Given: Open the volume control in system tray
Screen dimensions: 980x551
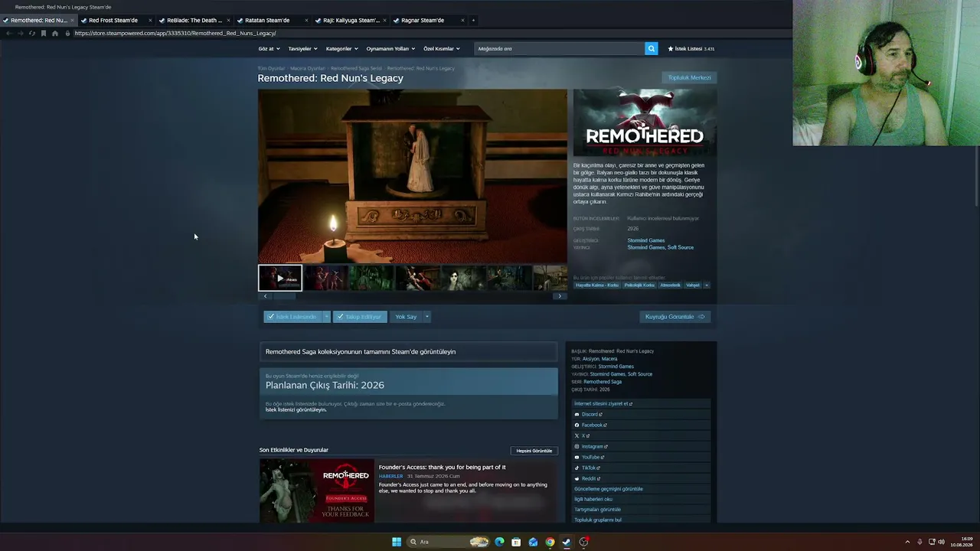Looking at the screenshot, I should point(941,542).
